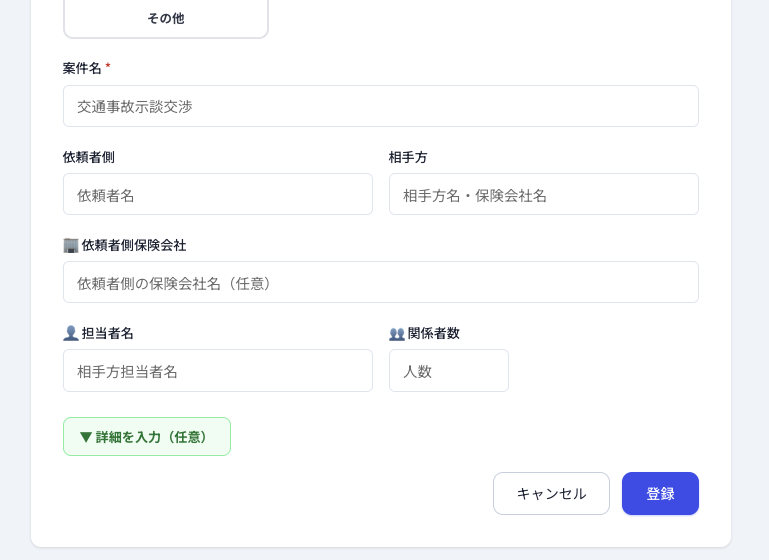
Task: Click the building icon beside 依頼者側保険会社
Action: tap(71, 245)
